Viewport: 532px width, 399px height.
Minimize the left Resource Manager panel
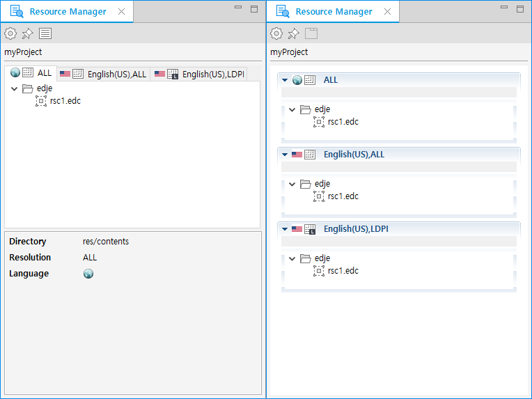(x=238, y=8)
